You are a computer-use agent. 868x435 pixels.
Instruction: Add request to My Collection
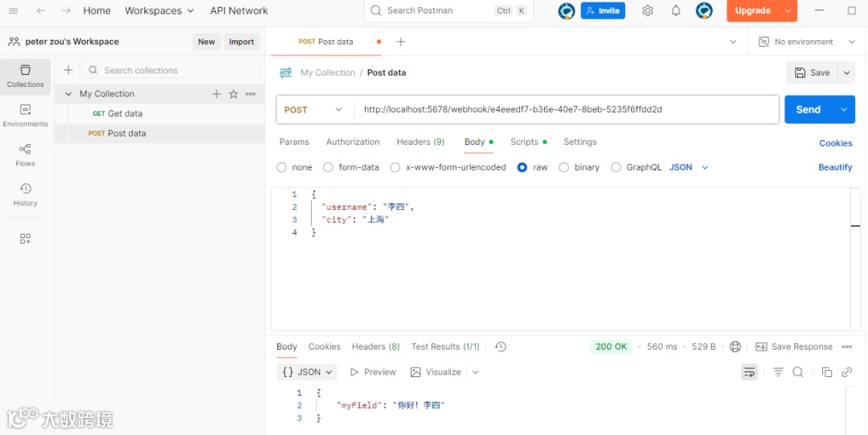216,93
